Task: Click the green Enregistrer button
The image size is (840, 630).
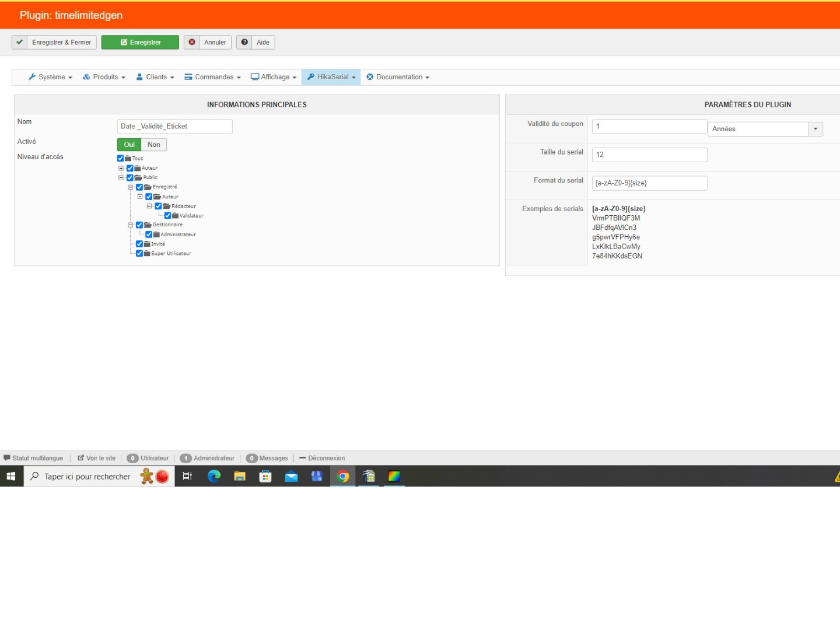Action: [x=140, y=43]
